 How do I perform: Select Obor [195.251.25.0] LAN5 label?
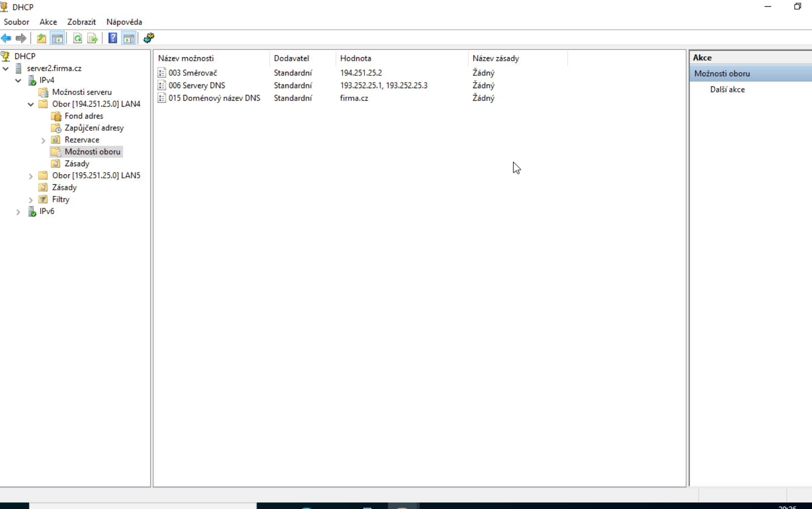tap(96, 175)
